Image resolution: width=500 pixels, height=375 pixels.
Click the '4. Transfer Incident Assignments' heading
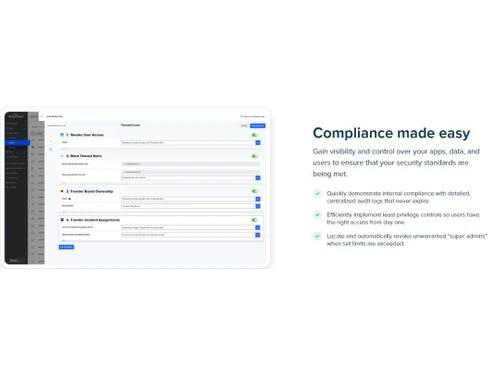pyautogui.click(x=93, y=220)
